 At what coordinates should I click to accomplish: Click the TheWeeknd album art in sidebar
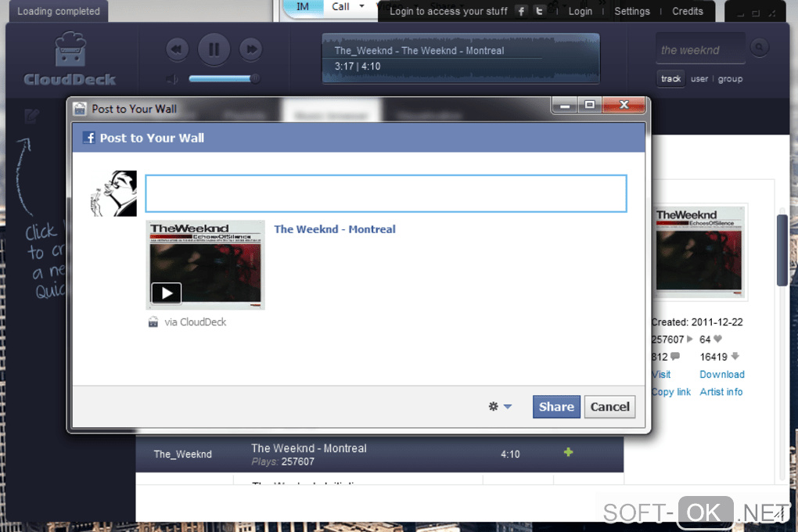click(699, 250)
